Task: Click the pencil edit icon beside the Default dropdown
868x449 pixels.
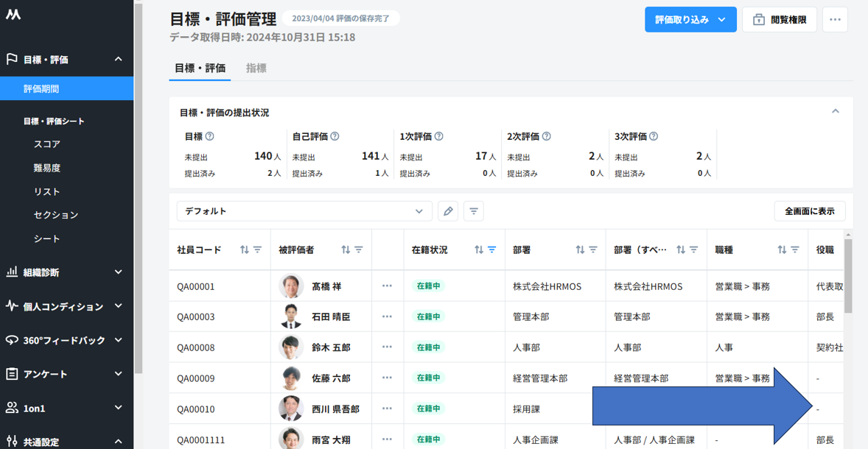Action: coord(448,211)
